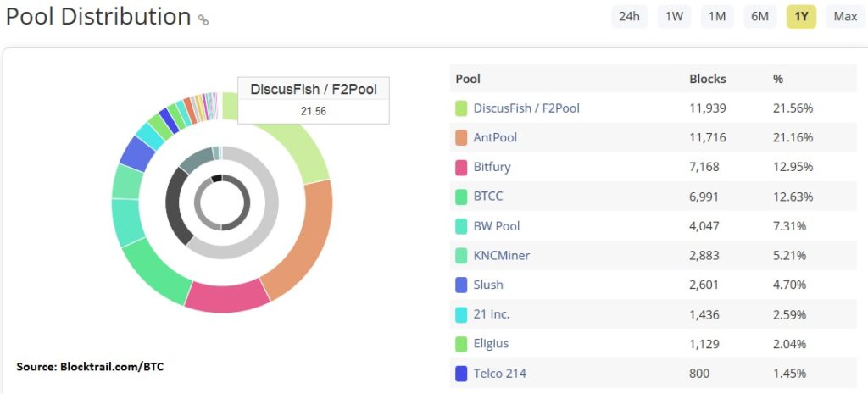The width and height of the screenshot is (868, 399).
Task: Click the mint KNCMiner legend swatch
Action: 461,256
